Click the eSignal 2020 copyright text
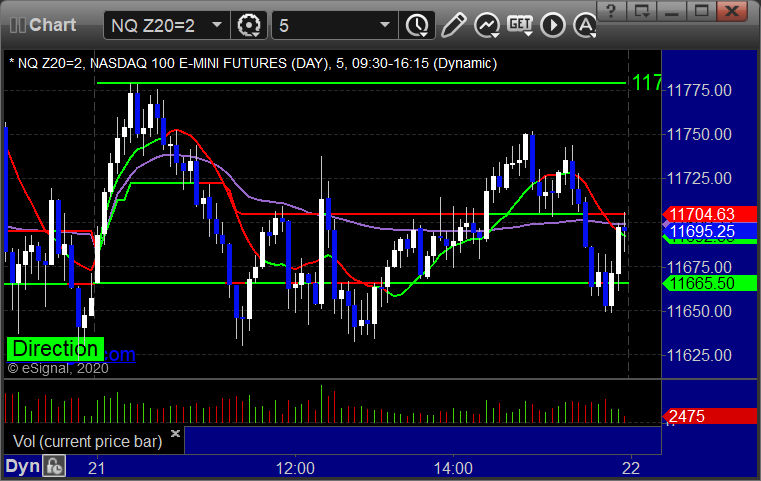The image size is (761, 481). [58, 368]
